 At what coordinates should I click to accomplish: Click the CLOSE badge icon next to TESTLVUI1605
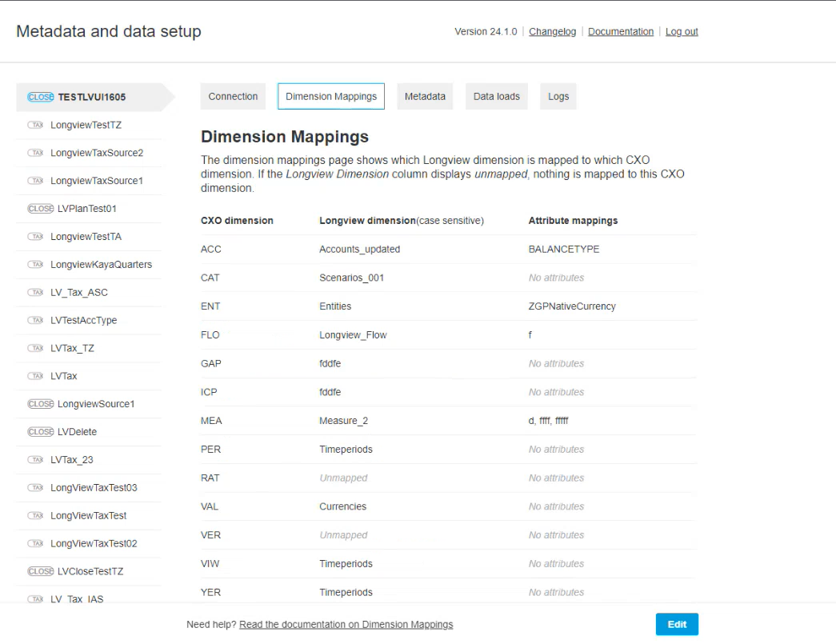tap(41, 97)
